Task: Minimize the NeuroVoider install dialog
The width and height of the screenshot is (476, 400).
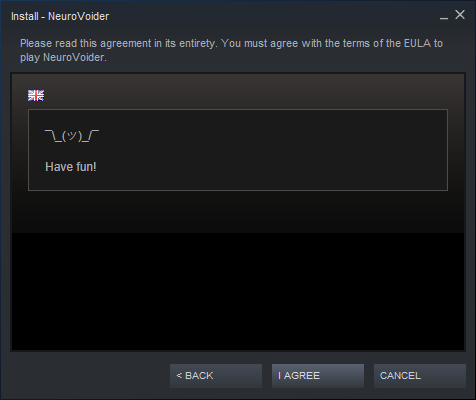Action: click(x=444, y=16)
